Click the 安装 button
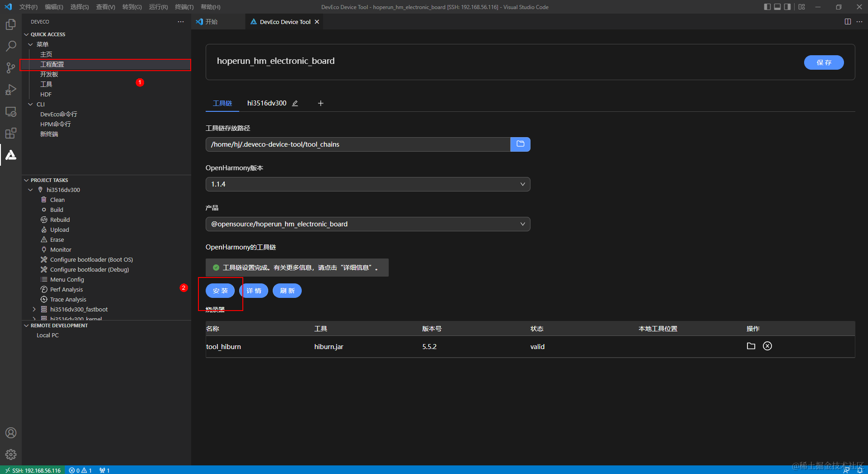The image size is (868, 474). click(220, 291)
